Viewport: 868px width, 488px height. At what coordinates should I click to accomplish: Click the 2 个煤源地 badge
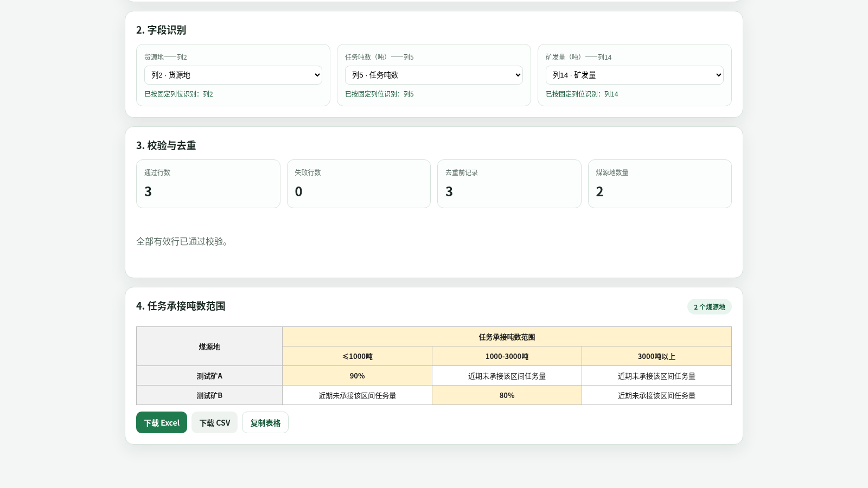click(710, 307)
